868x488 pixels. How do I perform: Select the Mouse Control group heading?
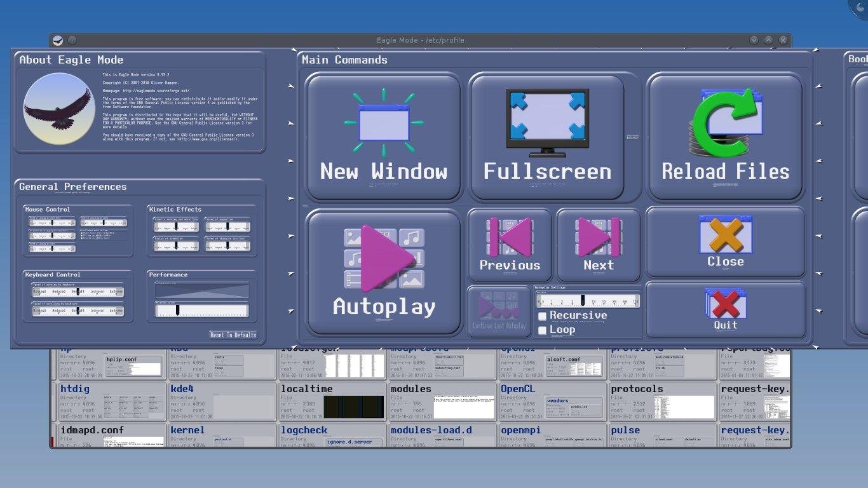click(x=48, y=209)
